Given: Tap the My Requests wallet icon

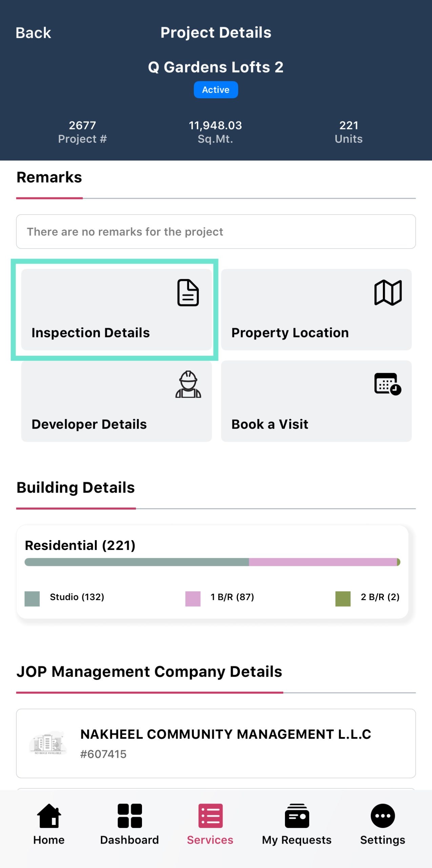Looking at the screenshot, I should (x=297, y=816).
